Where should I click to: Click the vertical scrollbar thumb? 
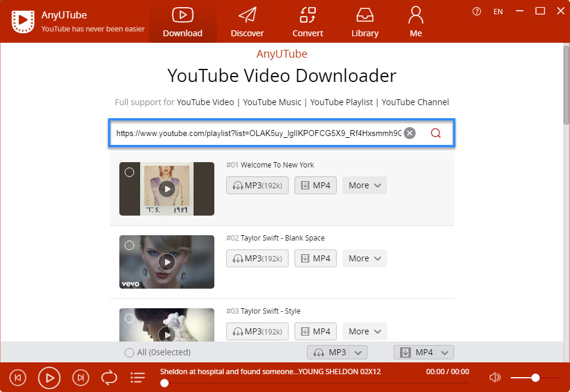pyautogui.click(x=566, y=86)
